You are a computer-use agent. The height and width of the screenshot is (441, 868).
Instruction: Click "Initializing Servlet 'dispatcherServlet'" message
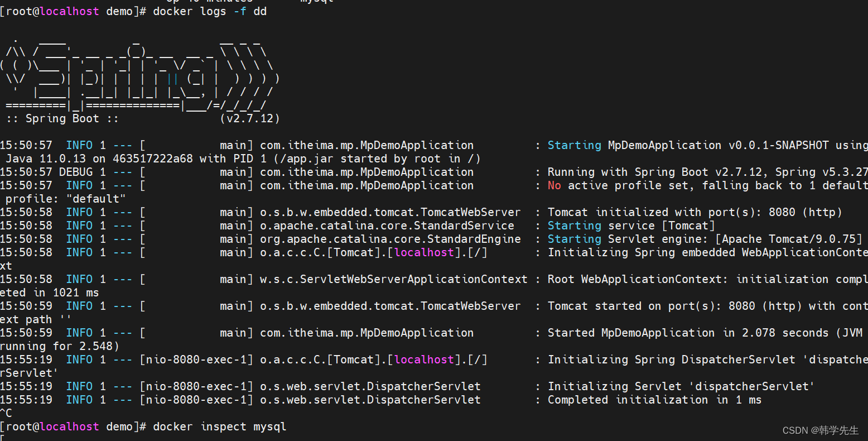coord(681,386)
